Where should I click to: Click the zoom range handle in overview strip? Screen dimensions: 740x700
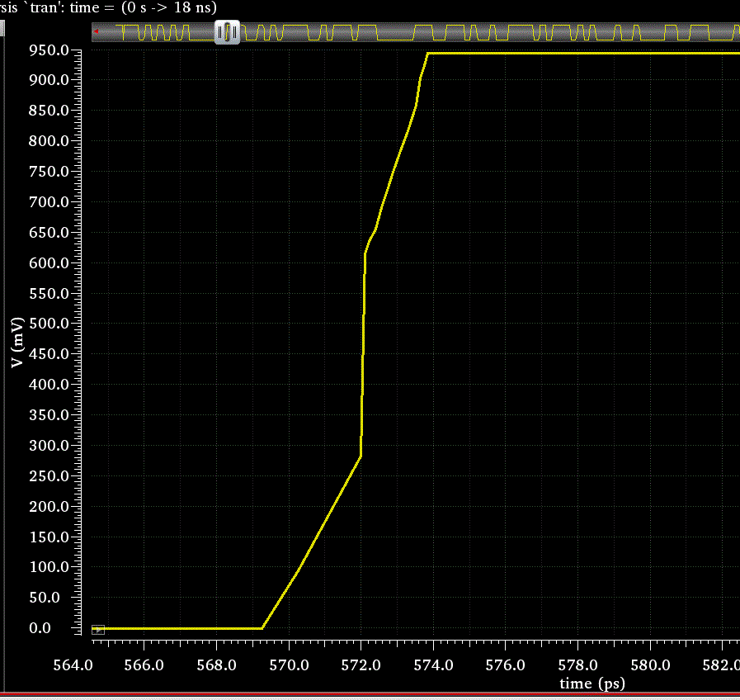point(227,32)
